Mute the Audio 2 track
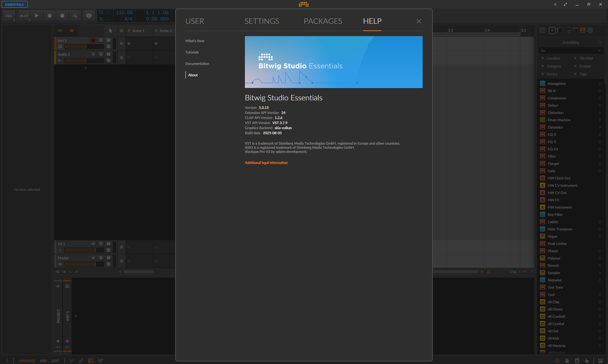The height and width of the screenshot is (364, 608). [x=108, y=54]
